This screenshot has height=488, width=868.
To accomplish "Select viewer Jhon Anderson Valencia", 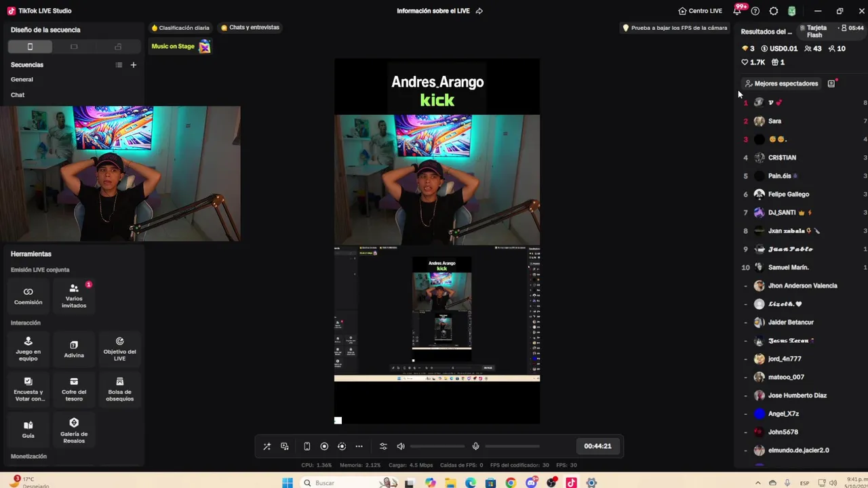I will [x=802, y=286].
